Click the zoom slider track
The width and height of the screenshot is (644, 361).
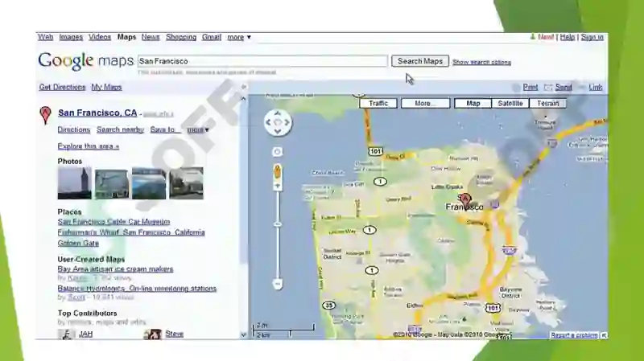pyautogui.click(x=278, y=236)
